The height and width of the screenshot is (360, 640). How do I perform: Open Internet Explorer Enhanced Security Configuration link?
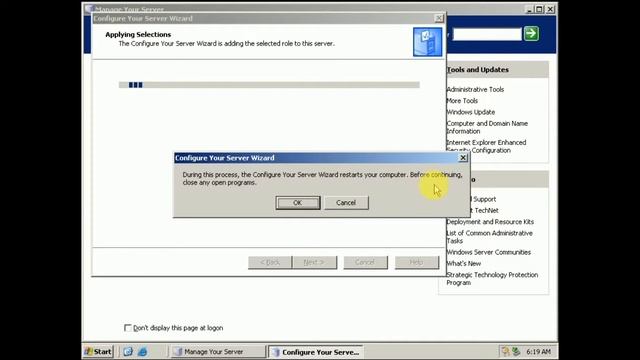tap(486, 146)
